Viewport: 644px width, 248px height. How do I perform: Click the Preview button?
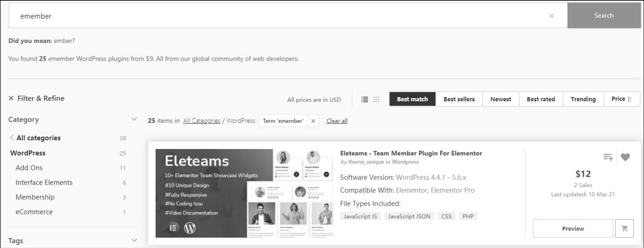573,228
